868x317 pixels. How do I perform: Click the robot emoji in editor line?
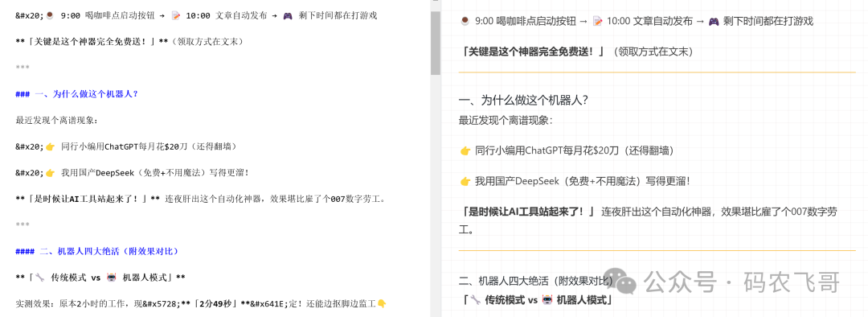(x=111, y=278)
